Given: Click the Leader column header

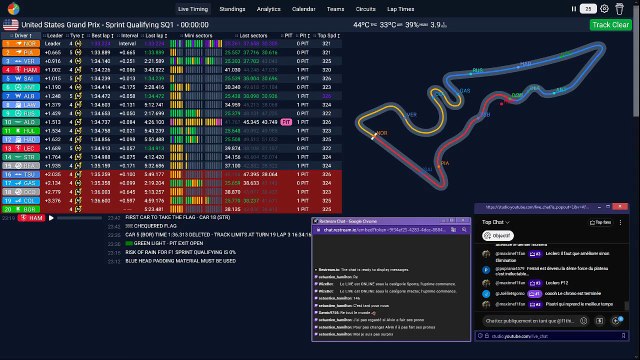Looking at the screenshot, I should click(53, 36).
